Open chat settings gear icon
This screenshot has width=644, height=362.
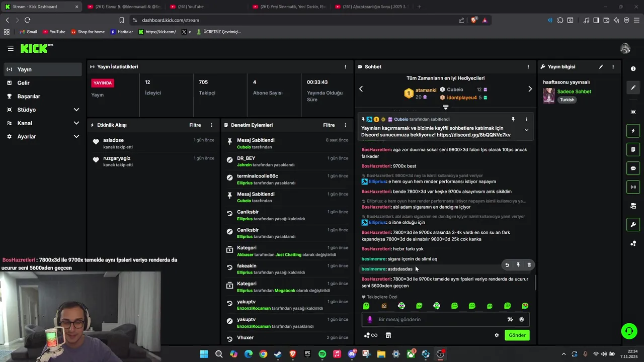coord(497,335)
